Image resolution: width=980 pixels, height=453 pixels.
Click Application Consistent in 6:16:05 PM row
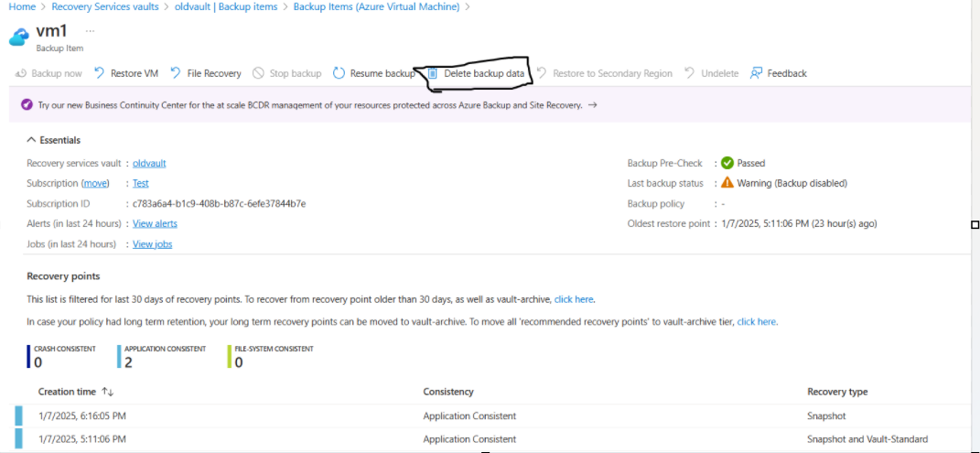click(470, 415)
